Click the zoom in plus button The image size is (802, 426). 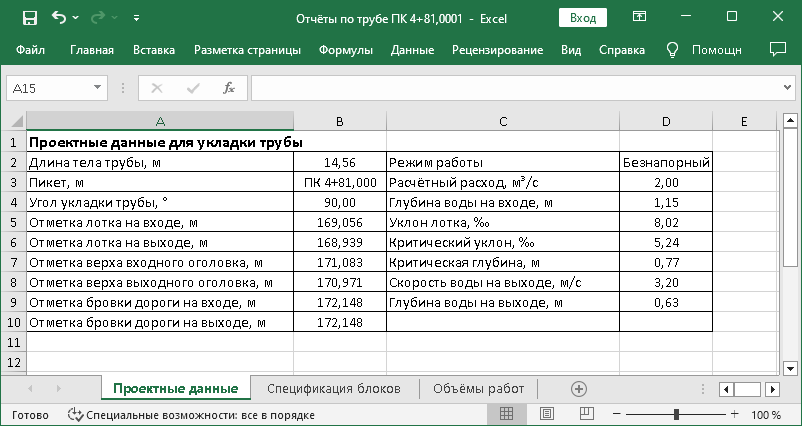click(x=734, y=414)
